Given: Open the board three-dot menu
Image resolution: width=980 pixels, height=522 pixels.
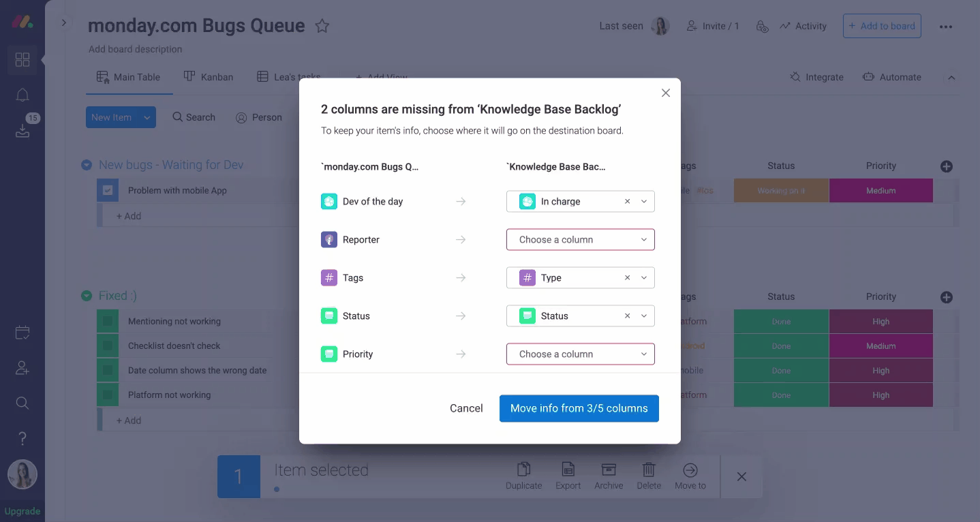Looking at the screenshot, I should [946, 27].
